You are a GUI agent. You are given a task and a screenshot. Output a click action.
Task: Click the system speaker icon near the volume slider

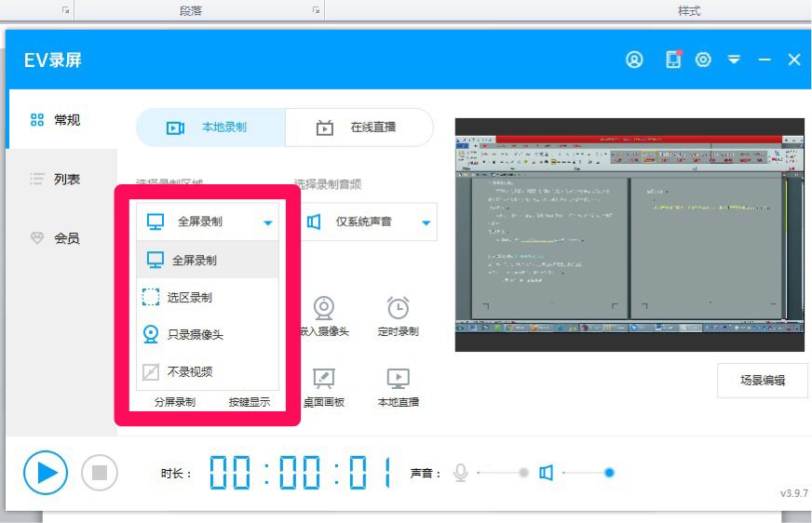pyautogui.click(x=547, y=473)
